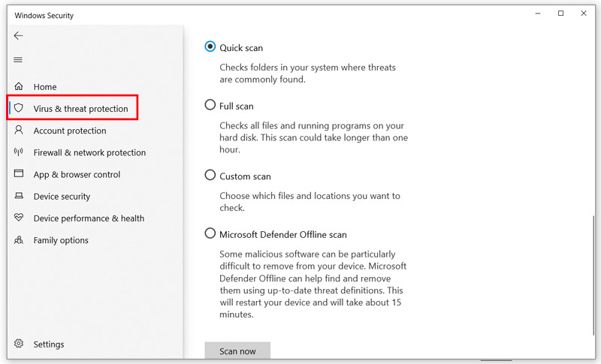Click the Device security laptop icon
Screen dimensions: 601x364
18,196
